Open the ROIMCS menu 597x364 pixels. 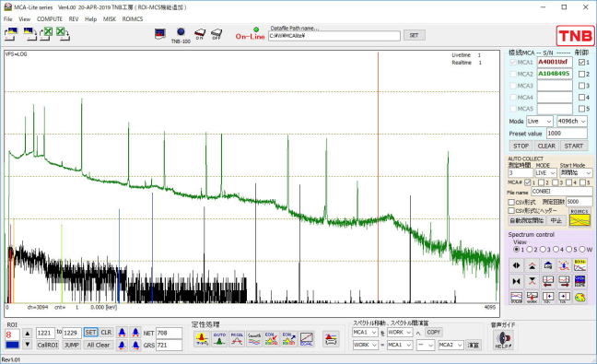(x=133, y=19)
